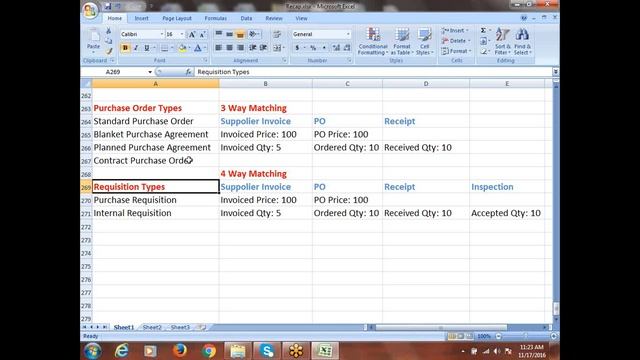Open the View ribbon tab
The width and height of the screenshot is (640, 360).
301,18
